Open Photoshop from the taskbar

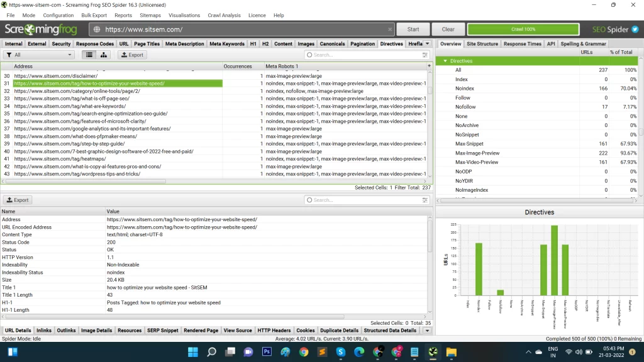pyautogui.click(x=267, y=352)
